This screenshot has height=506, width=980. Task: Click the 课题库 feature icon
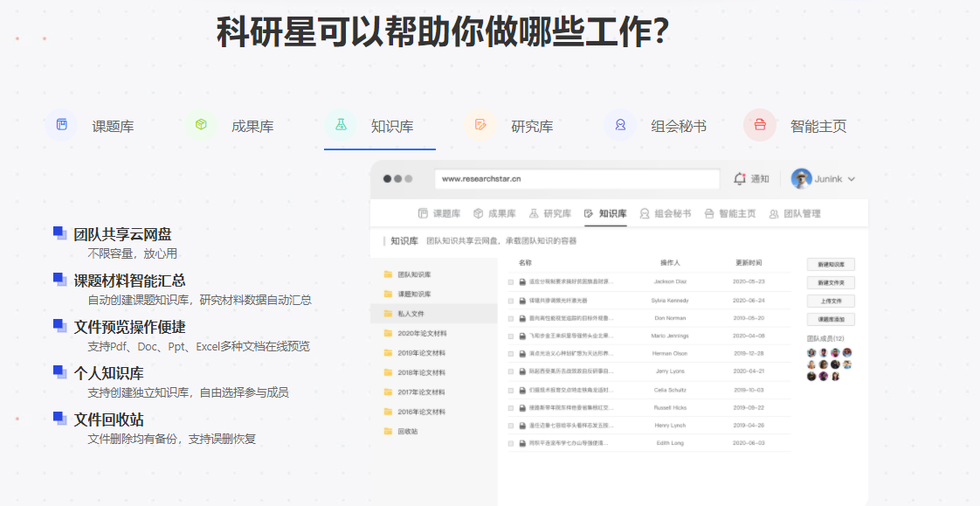point(61,125)
